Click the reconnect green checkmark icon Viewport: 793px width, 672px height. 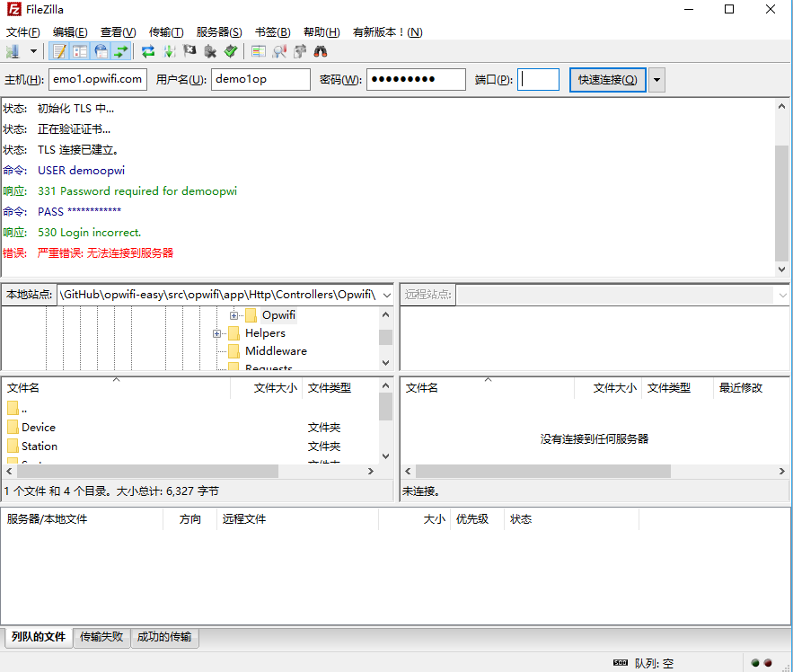click(x=231, y=51)
